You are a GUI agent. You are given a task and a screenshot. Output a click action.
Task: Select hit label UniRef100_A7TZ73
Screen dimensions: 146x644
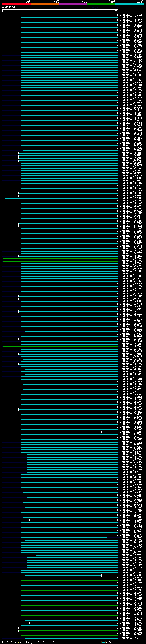pos(131,278)
